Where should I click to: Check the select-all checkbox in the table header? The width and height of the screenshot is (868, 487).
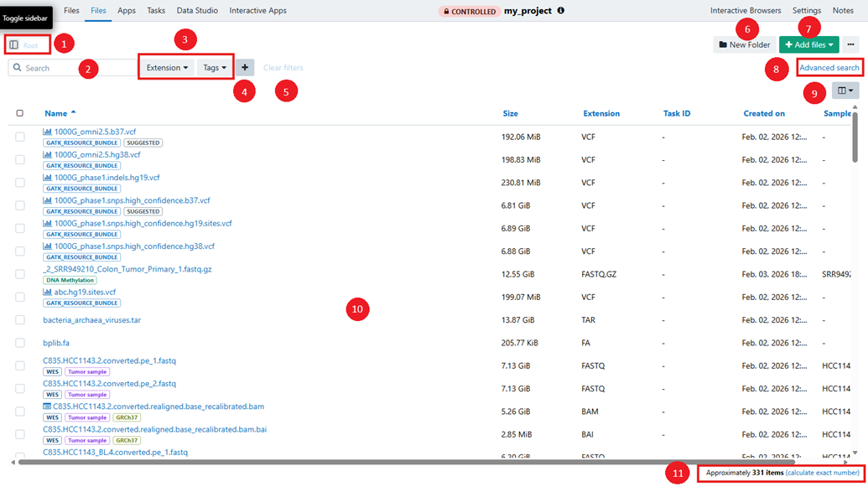pos(18,113)
